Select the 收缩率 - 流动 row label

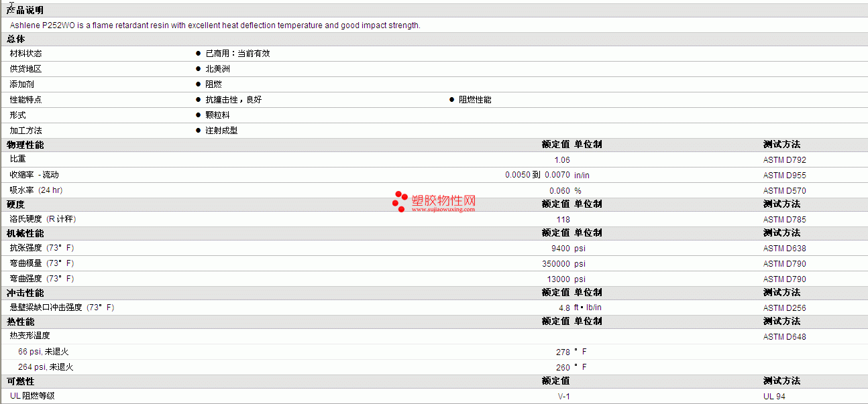point(34,175)
